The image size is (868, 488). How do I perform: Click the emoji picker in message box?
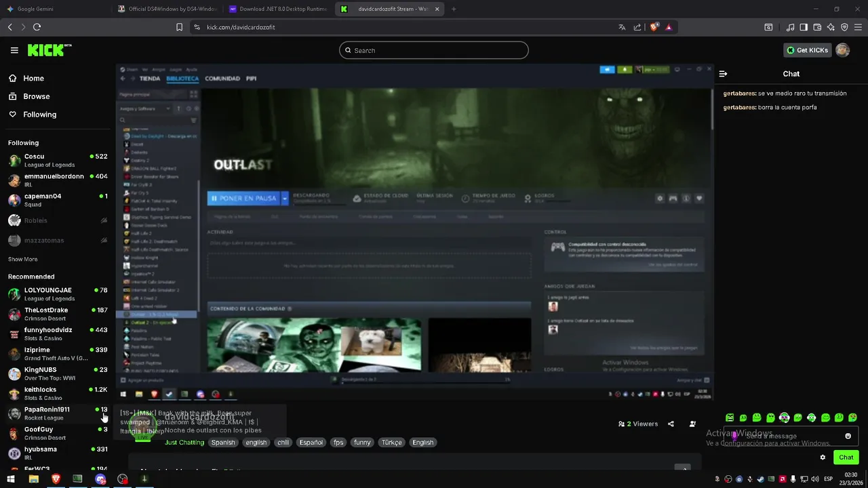tap(848, 436)
